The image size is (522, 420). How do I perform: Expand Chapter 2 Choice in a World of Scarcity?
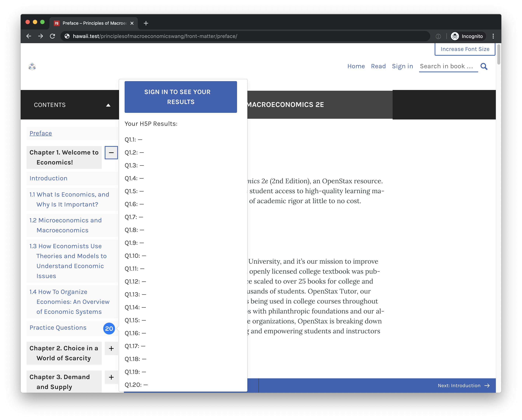111,348
